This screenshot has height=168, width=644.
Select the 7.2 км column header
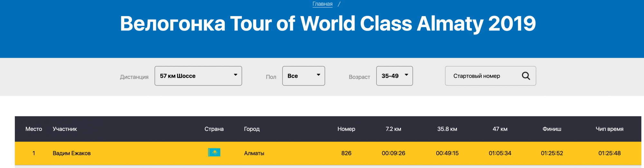(393, 129)
